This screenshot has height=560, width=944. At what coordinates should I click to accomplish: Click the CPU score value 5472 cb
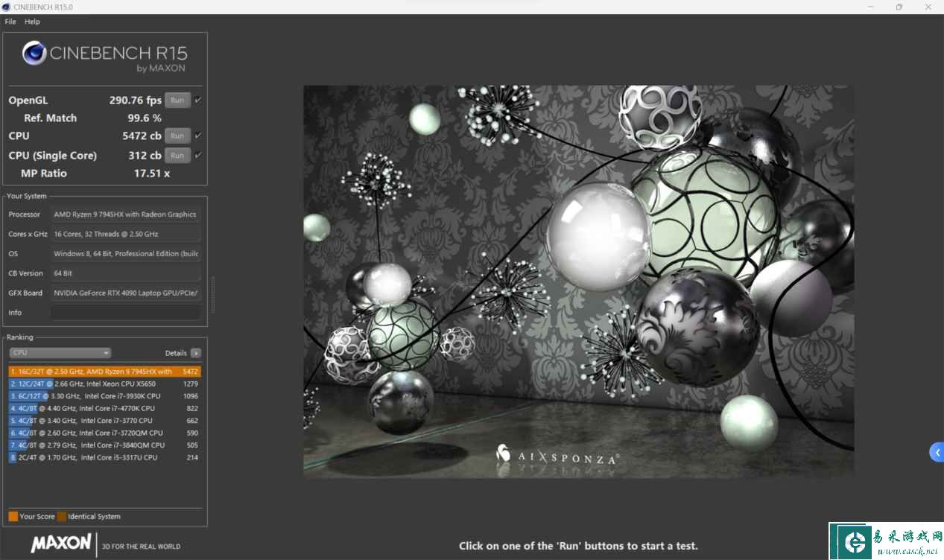click(x=142, y=136)
